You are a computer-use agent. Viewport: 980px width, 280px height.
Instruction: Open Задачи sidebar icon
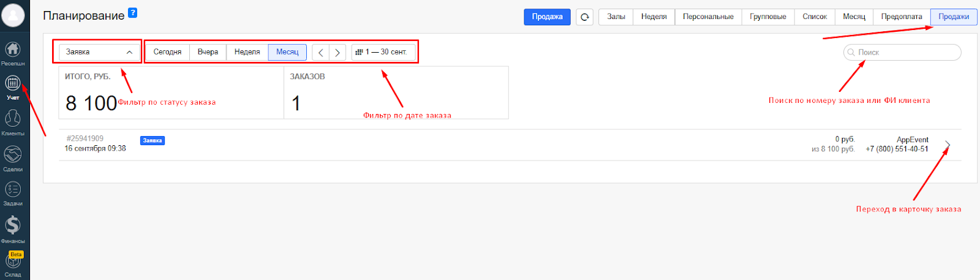[x=13, y=190]
